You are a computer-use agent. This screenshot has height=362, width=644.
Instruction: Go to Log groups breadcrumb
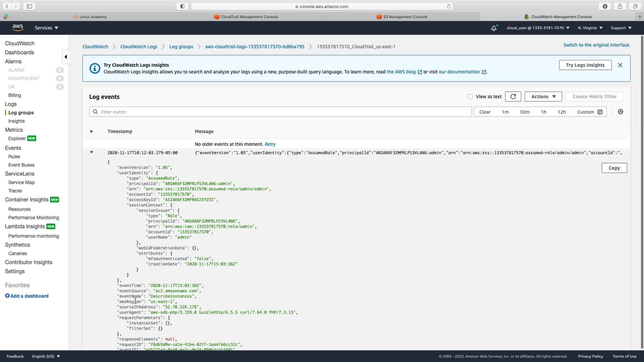(181, 47)
